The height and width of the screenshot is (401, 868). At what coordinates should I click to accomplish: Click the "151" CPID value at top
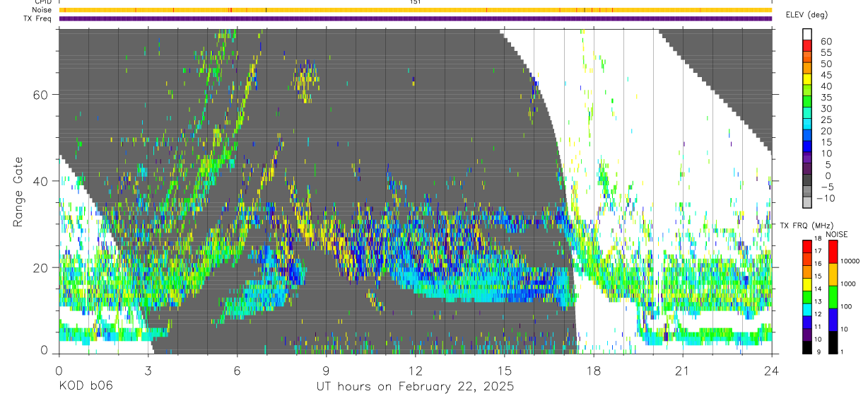[x=415, y=2]
